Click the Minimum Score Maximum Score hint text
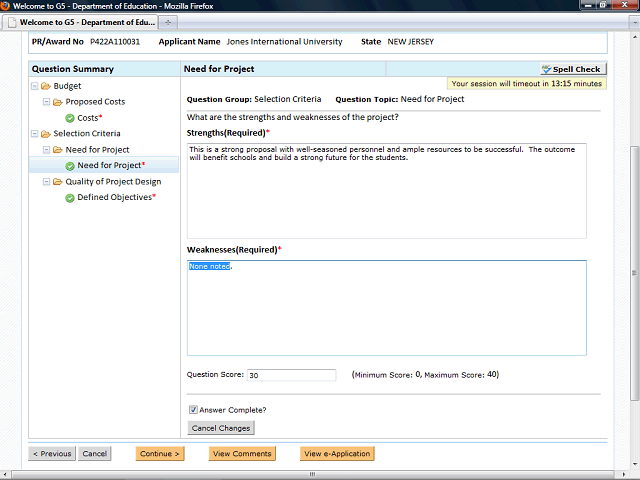This screenshot has height=480, width=640. [x=425, y=375]
